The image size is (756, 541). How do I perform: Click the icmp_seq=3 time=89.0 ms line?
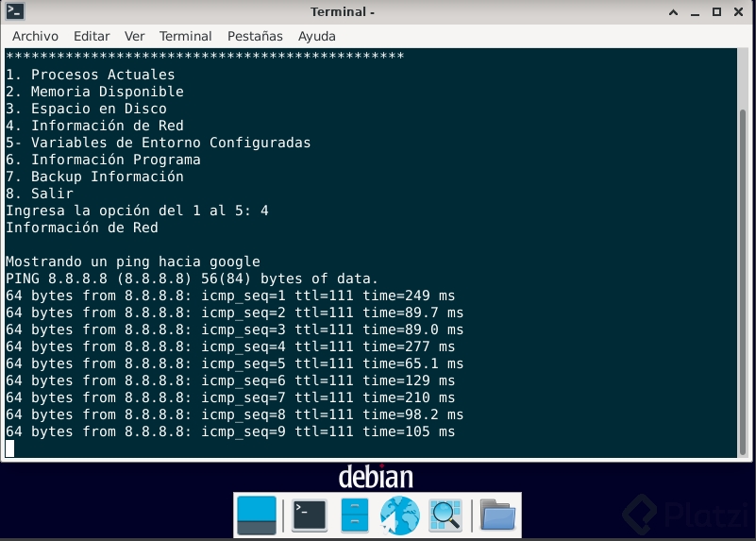tap(235, 330)
